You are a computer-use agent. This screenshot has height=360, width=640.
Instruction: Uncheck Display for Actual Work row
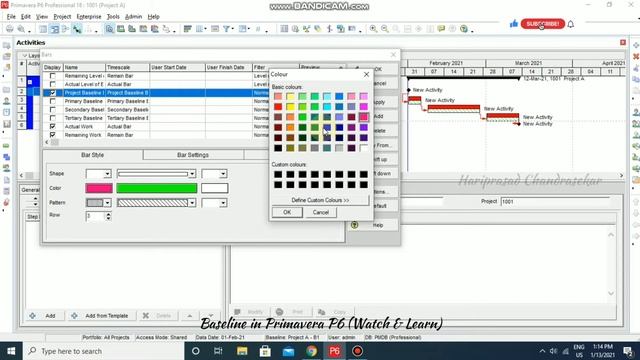pyautogui.click(x=53, y=127)
